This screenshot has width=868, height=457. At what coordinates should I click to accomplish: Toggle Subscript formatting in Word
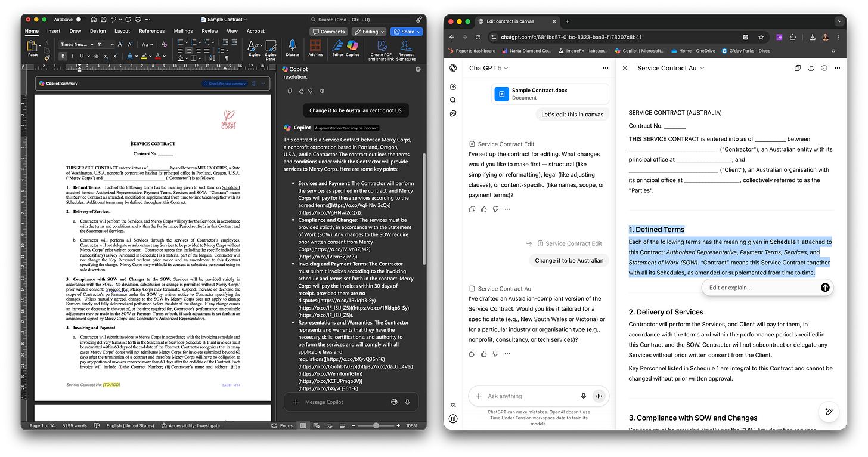coord(105,56)
